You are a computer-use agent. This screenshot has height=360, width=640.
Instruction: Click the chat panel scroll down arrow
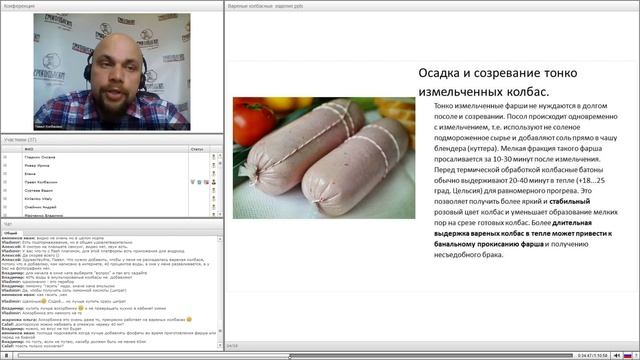(220, 346)
